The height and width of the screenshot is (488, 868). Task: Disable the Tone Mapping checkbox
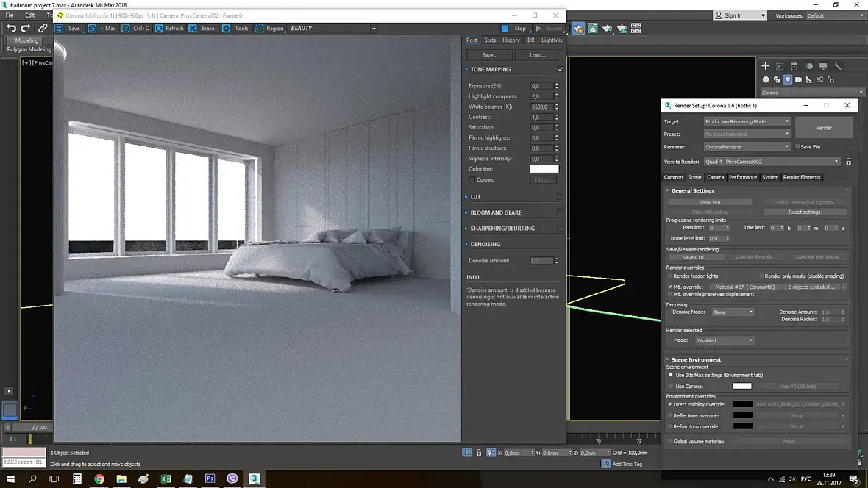click(561, 69)
